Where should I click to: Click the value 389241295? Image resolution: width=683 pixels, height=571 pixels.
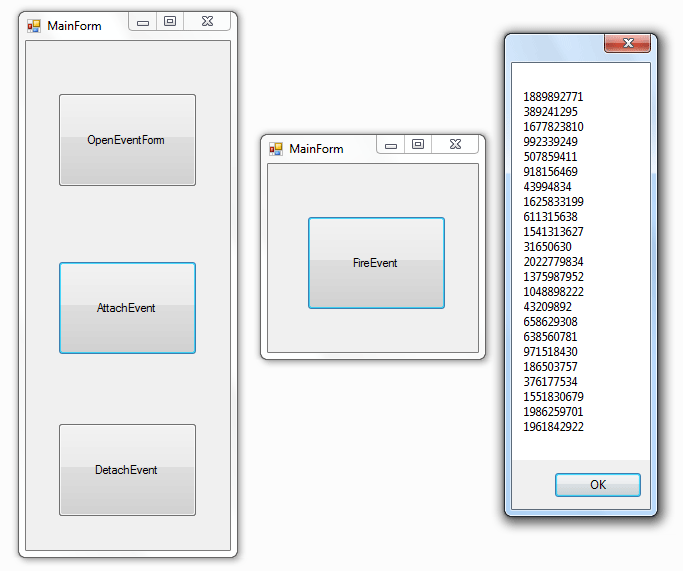tap(551, 112)
